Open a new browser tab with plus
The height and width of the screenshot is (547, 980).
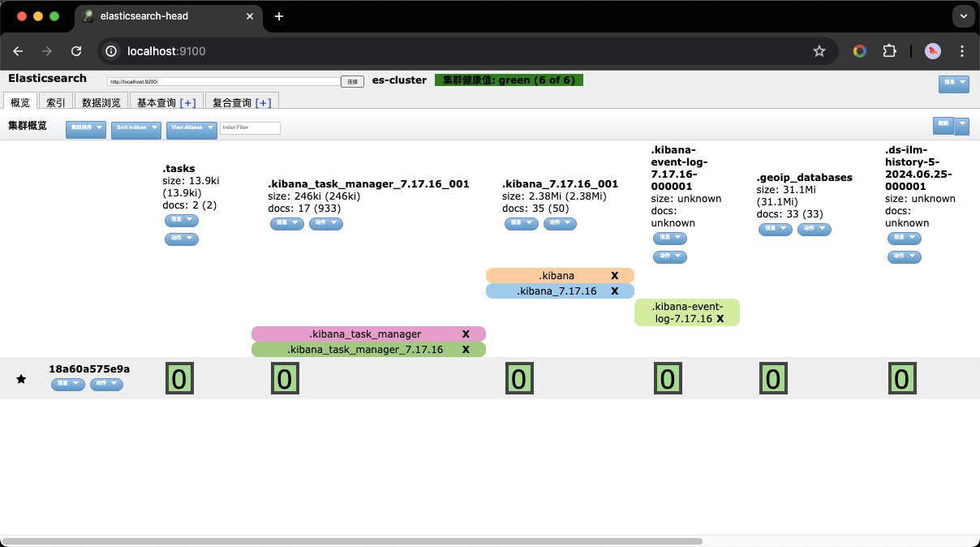point(279,16)
